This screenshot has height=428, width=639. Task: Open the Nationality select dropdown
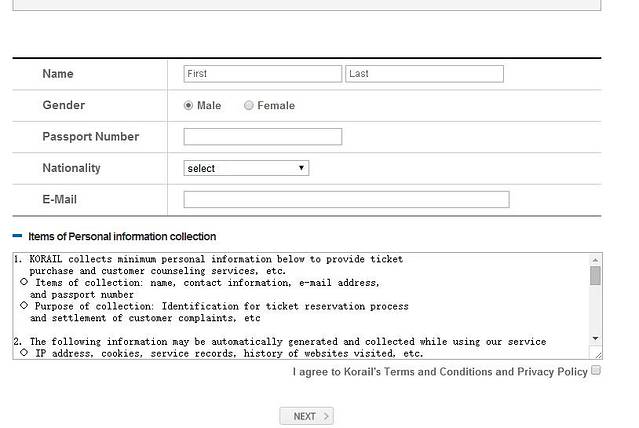point(246,168)
